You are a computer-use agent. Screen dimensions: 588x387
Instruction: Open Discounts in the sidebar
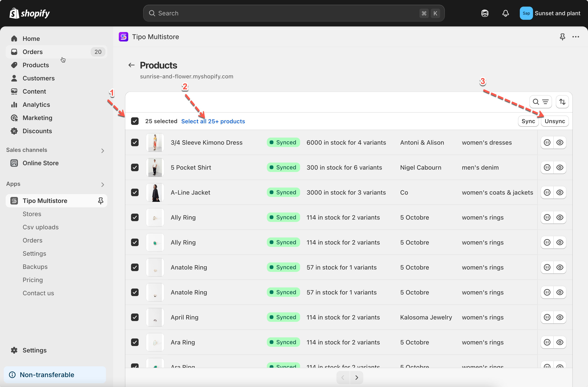coord(56,131)
